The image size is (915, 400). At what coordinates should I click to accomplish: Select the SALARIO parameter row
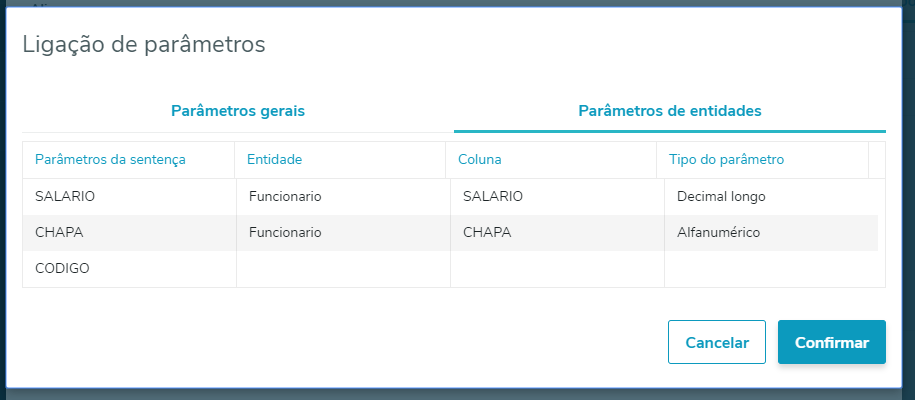click(65, 197)
